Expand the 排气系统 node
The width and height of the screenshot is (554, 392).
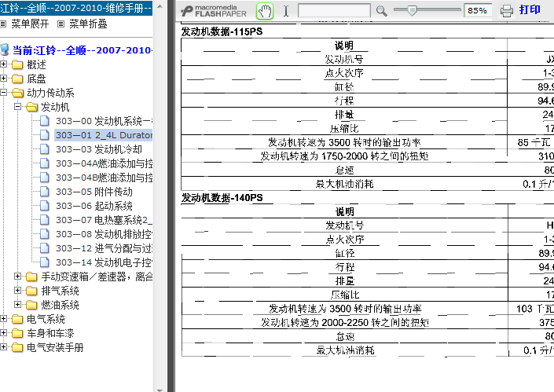click(17, 291)
